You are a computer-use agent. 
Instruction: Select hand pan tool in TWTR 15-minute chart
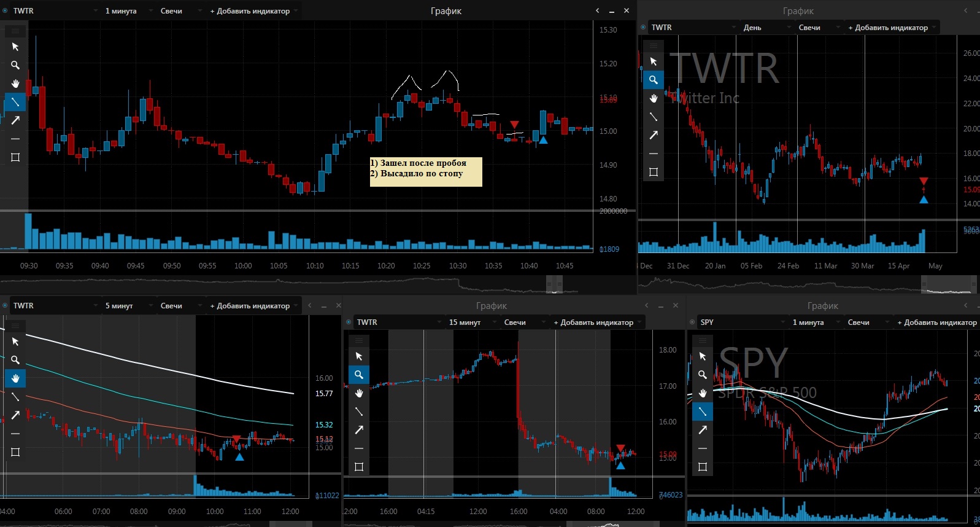tap(359, 393)
